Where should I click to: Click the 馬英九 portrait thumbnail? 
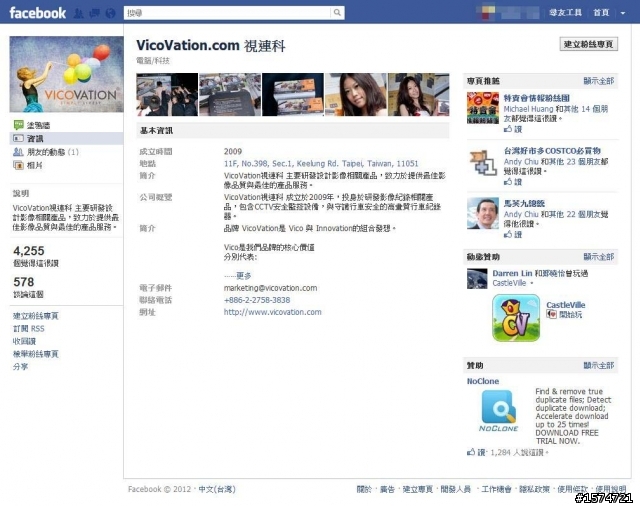[483, 213]
